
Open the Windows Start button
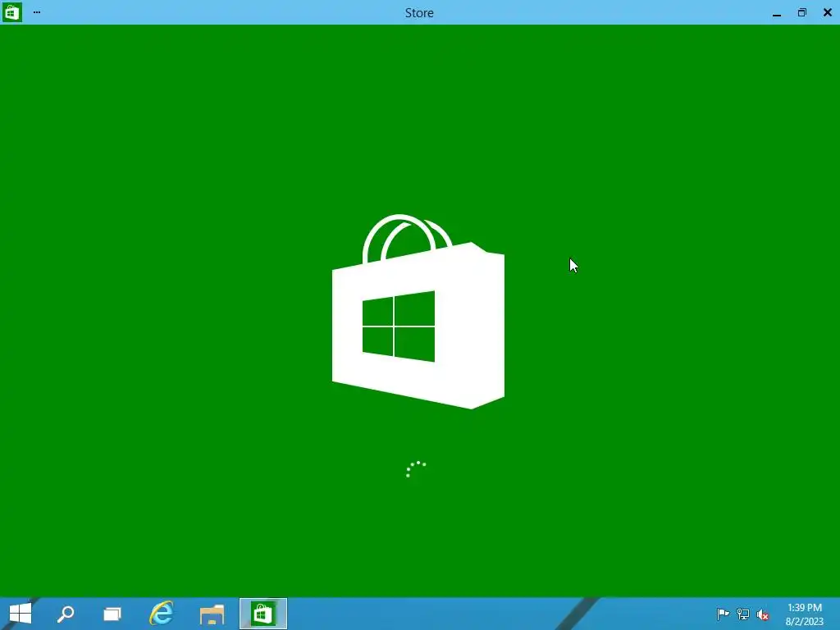coord(21,614)
